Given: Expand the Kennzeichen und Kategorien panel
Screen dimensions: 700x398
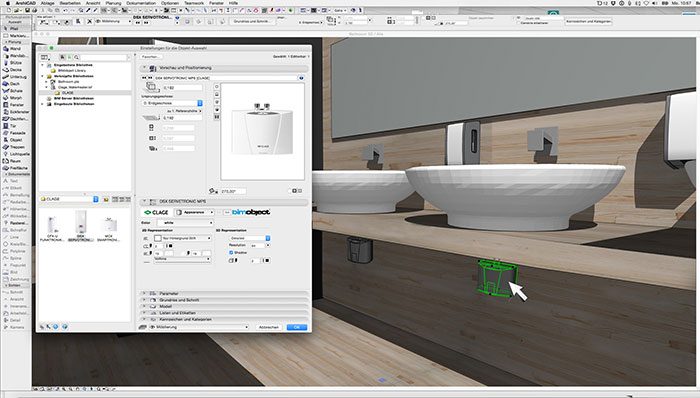Looking at the screenshot, I should 144,319.
